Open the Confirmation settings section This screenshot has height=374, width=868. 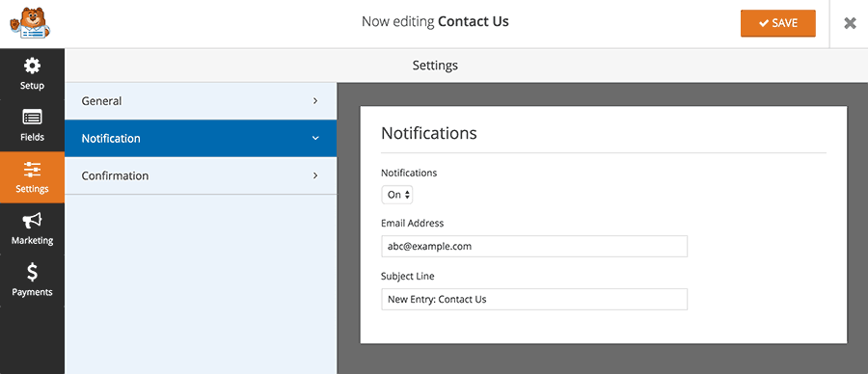201,175
